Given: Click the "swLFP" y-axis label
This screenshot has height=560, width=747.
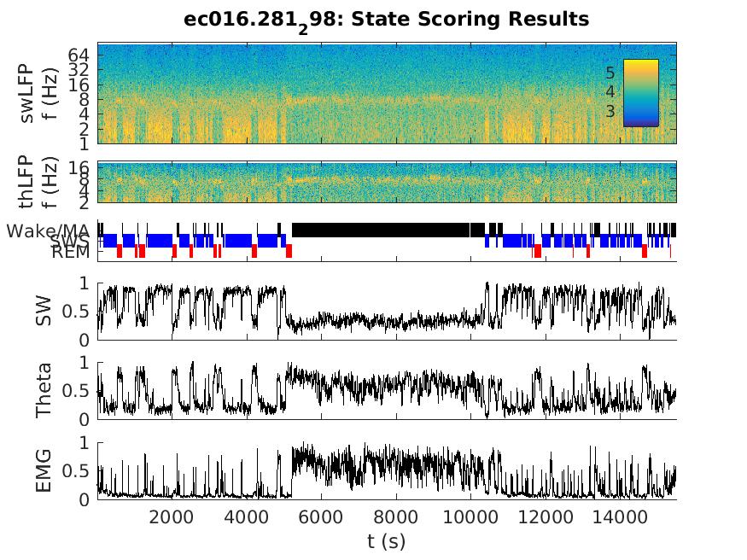Looking at the screenshot, I should [x=27, y=93].
